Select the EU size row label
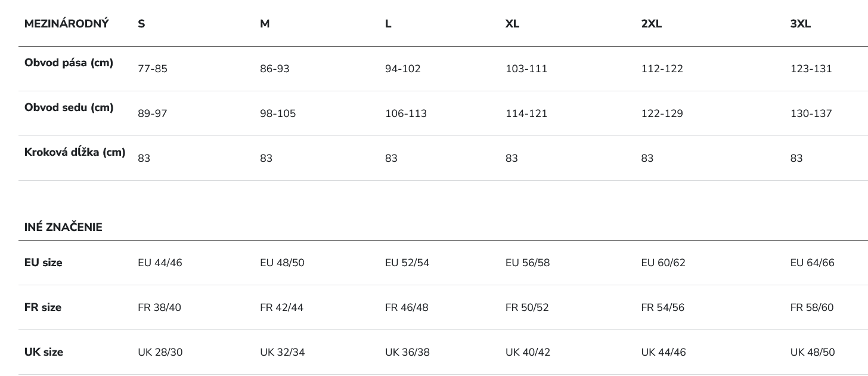 [43, 263]
